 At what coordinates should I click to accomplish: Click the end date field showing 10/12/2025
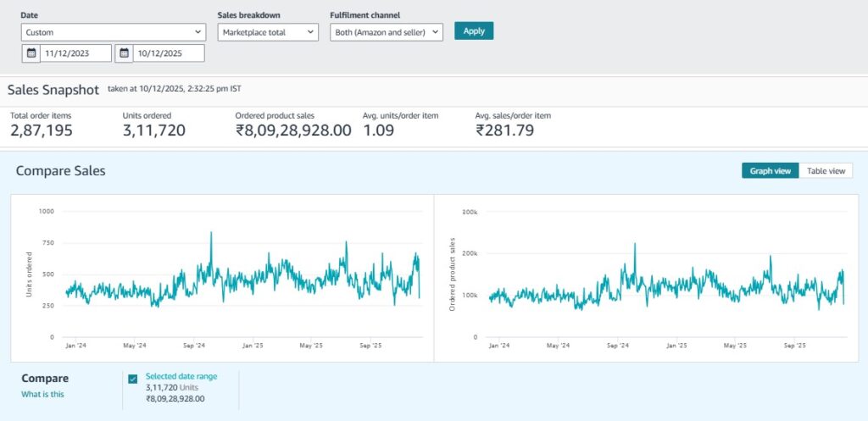168,53
